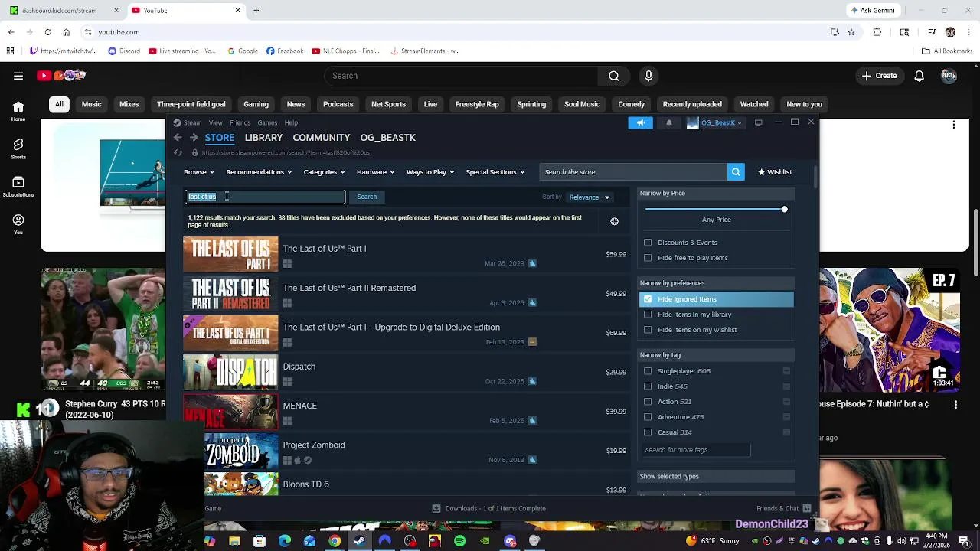
Task: Reload the Steam store page
Action: click(x=178, y=152)
